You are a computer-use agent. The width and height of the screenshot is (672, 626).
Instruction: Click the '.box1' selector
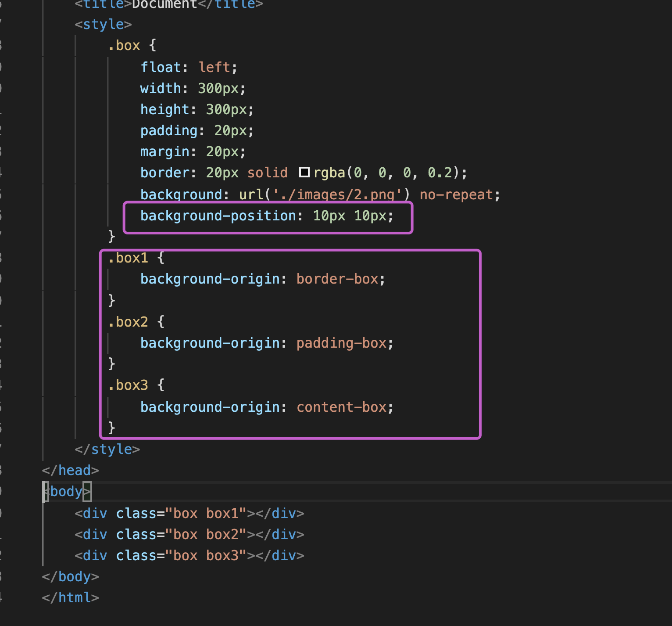pos(128,258)
